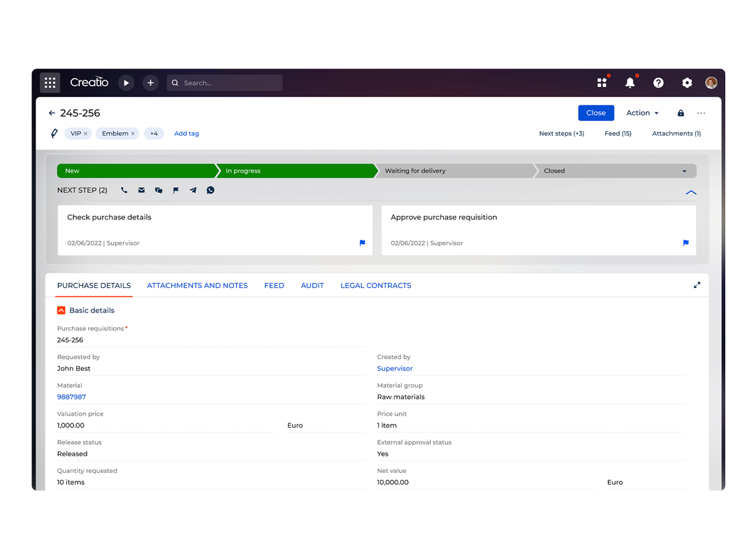Collapse the Basic details section
The width and height of the screenshot is (756, 559).
tap(61, 310)
